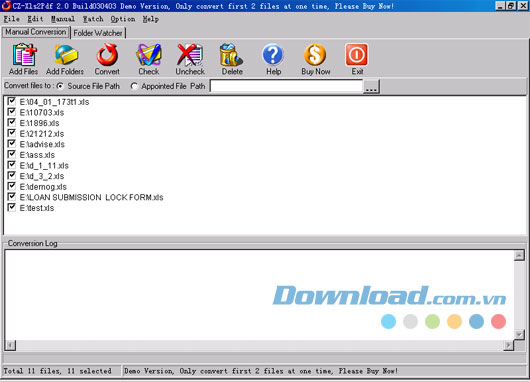Open the Manual menu
The width and height of the screenshot is (530, 382).
click(x=63, y=19)
